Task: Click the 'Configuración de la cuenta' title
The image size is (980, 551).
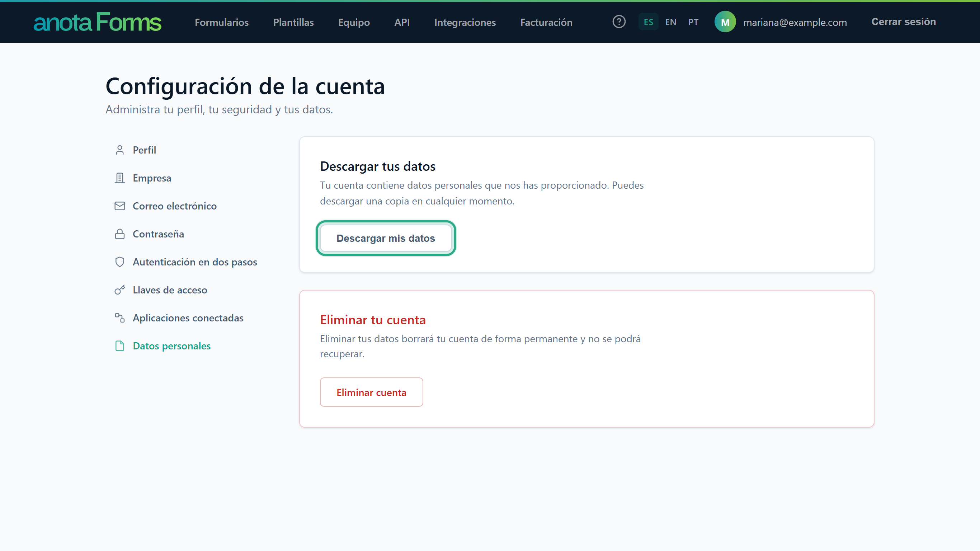Action: click(245, 86)
